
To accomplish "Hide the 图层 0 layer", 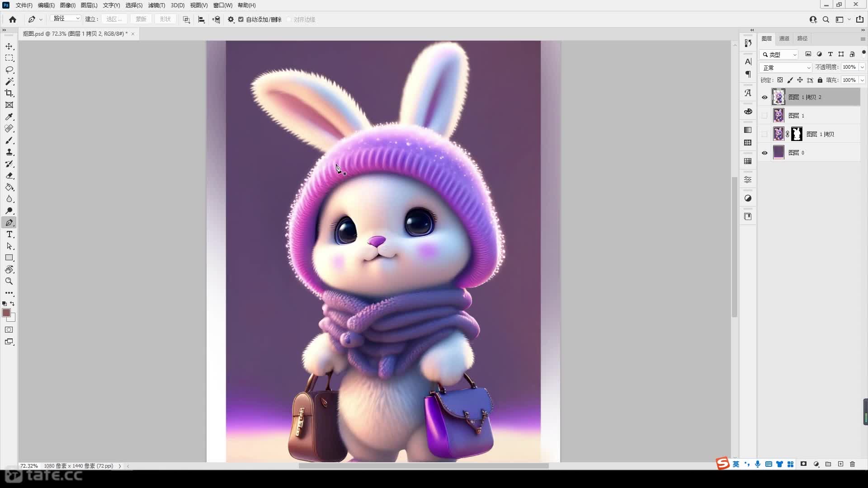I will [764, 153].
